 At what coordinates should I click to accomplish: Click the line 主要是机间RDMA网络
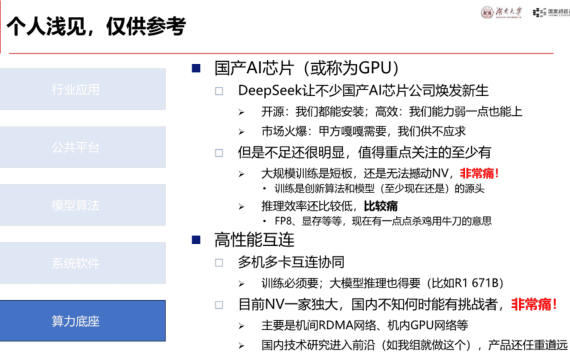(365, 325)
